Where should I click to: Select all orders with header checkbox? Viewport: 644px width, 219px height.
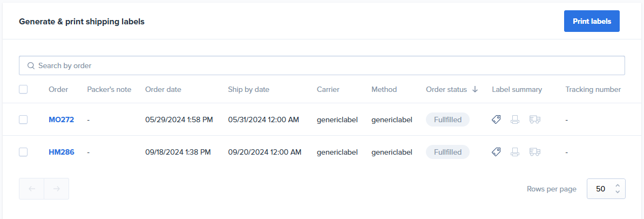point(23,89)
